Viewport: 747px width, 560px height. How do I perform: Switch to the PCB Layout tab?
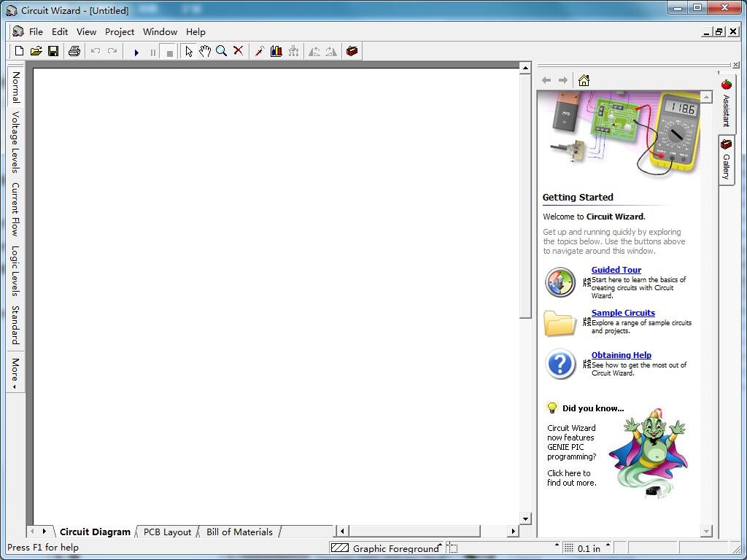[x=167, y=532]
